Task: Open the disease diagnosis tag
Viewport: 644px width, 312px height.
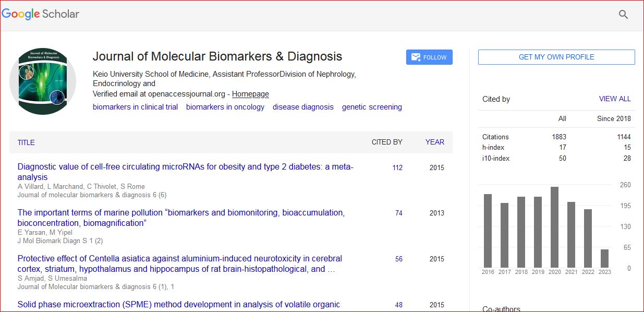Action: [303, 107]
